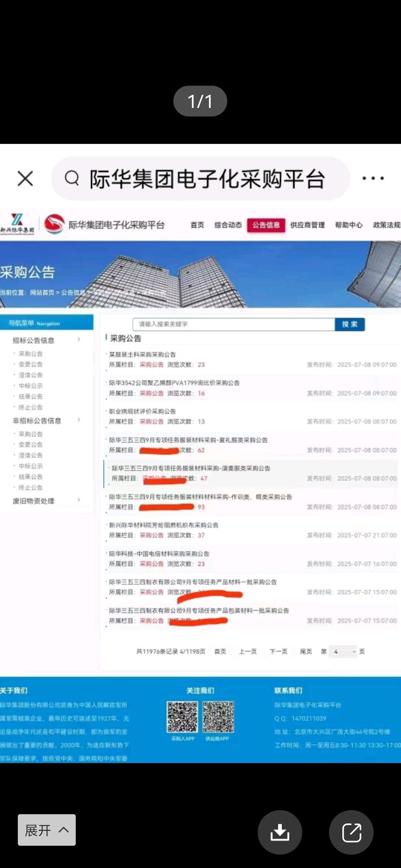Open 某服装主料采购采购公告 announcement
This screenshot has width=401, height=868.
click(142, 355)
